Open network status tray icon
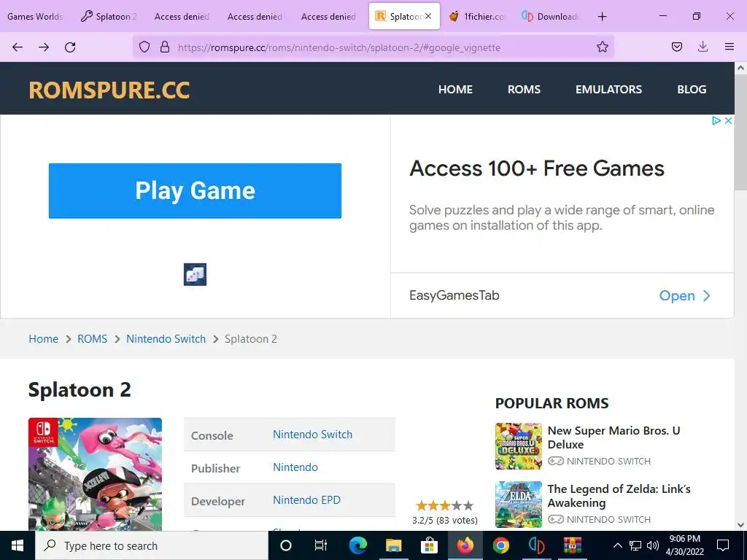This screenshot has width=747, height=560. tap(635, 545)
